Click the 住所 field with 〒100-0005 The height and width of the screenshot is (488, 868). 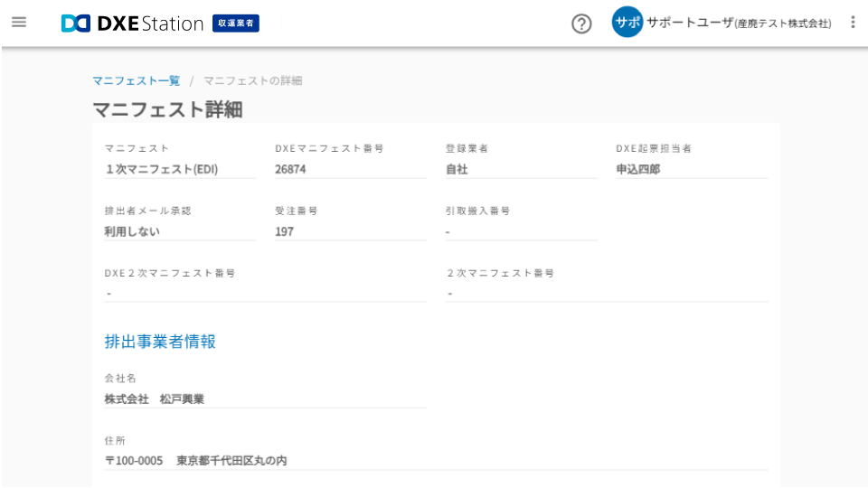[435, 461]
